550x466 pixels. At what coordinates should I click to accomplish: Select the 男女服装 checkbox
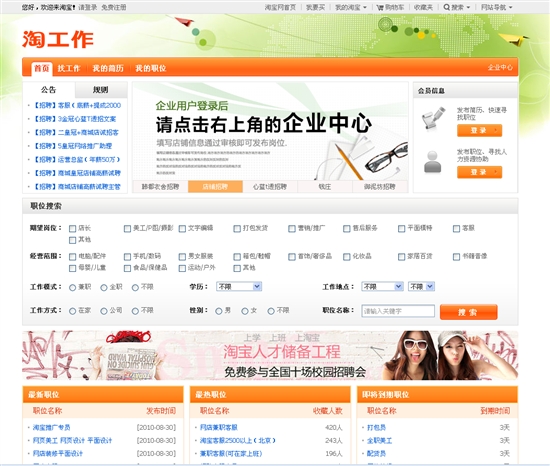182,257
